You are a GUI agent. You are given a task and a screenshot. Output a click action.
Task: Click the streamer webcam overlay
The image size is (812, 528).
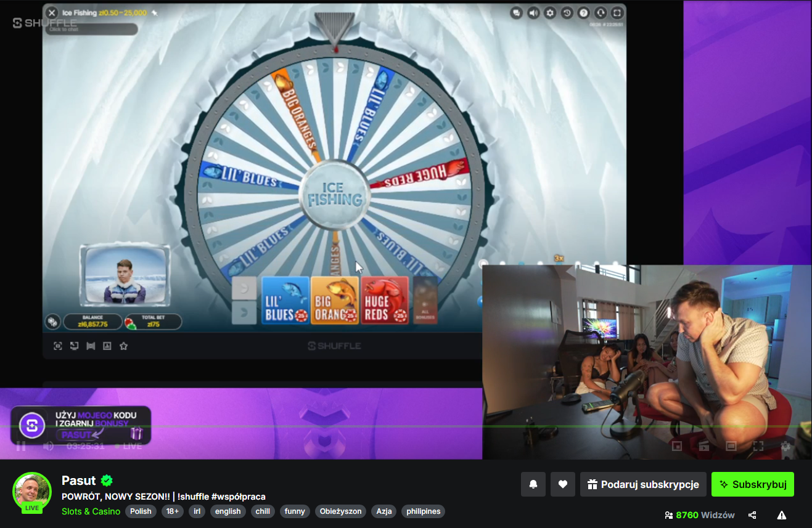pyautogui.click(x=647, y=362)
